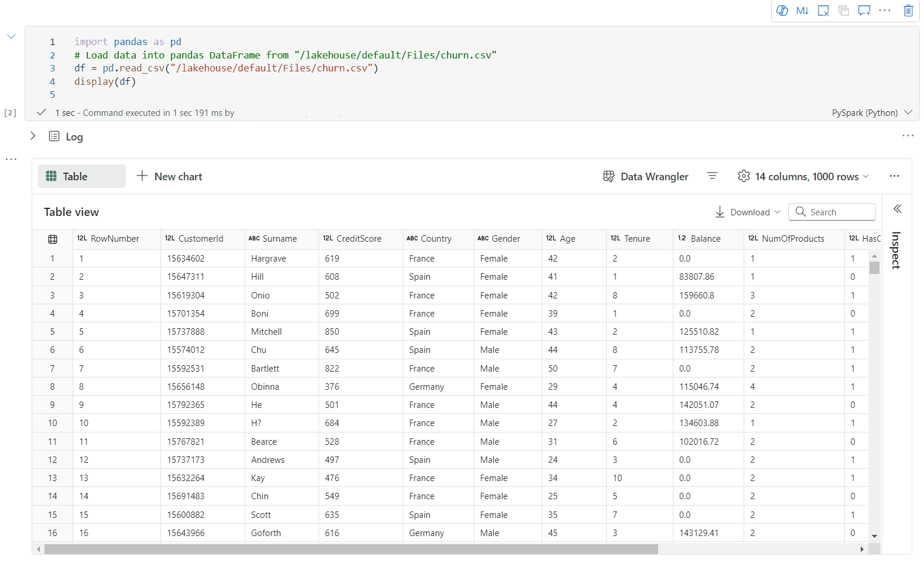Expand the Inspect side panel
924x570 pixels.
pos(897,209)
